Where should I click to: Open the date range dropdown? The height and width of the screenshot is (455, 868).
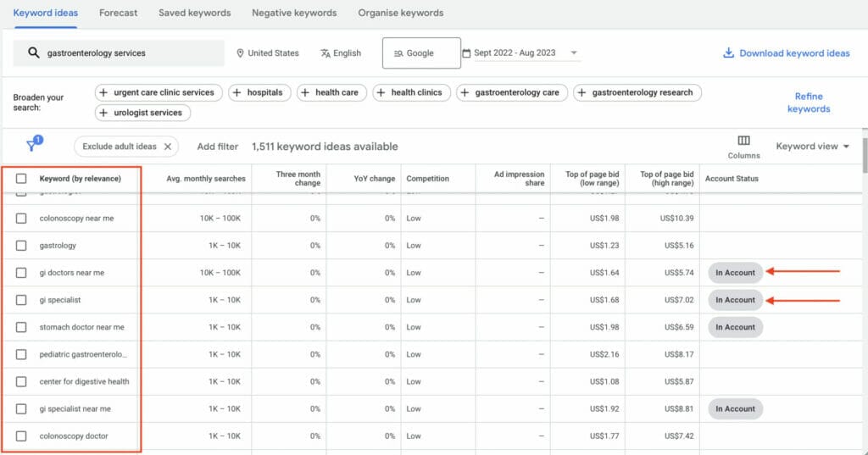coord(574,53)
